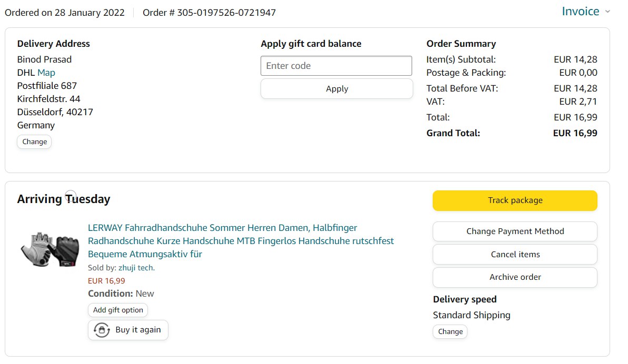Select Change Payment Method
This screenshot has height=364, width=628.
(515, 231)
